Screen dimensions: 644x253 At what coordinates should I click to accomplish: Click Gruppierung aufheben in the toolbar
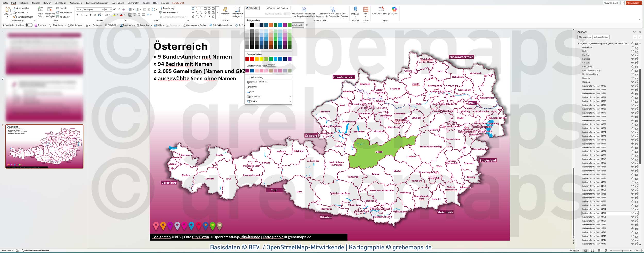[195, 25]
